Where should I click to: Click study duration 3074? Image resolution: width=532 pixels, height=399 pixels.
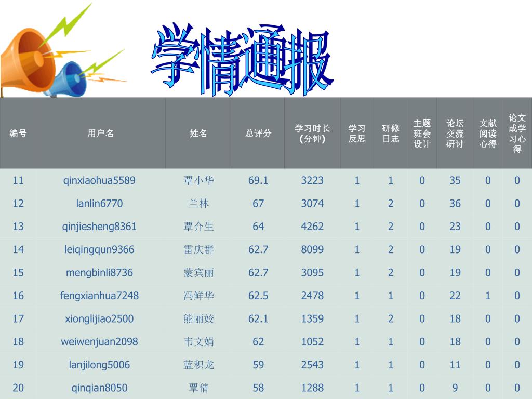point(312,204)
